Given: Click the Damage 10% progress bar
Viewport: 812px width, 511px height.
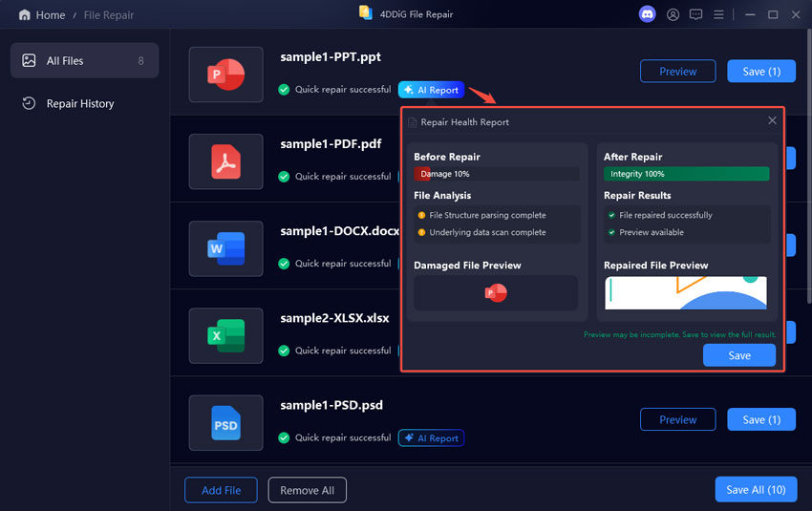Looking at the screenshot, I should [496, 174].
